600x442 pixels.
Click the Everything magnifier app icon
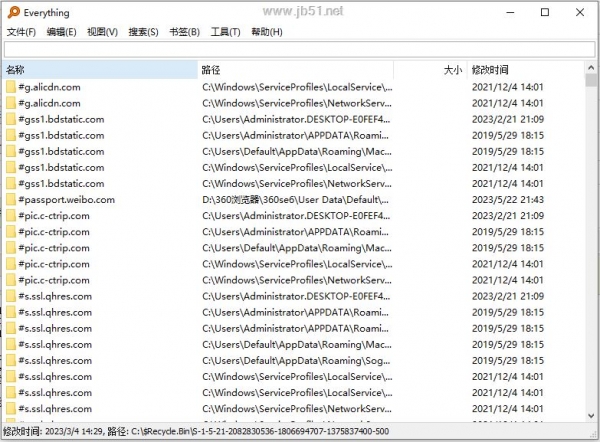point(14,12)
